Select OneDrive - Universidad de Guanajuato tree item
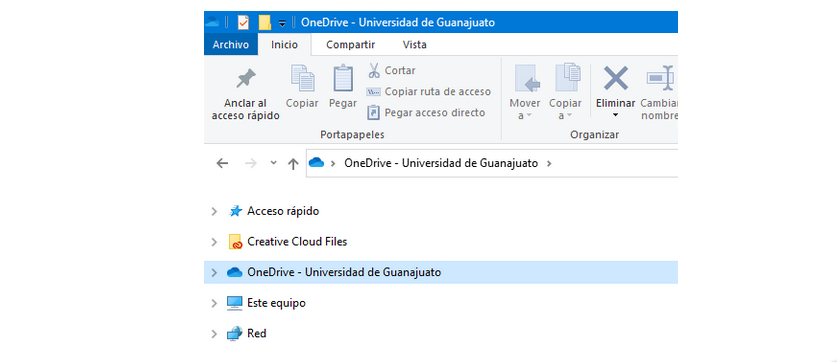Image resolution: width=837 pixels, height=362 pixels. coord(441,272)
